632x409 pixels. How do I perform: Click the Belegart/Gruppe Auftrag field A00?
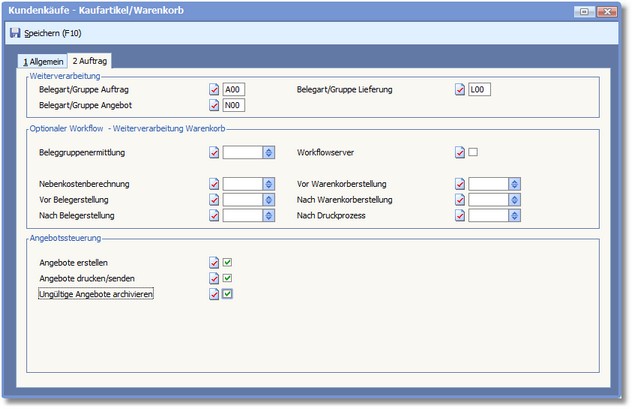pos(234,89)
